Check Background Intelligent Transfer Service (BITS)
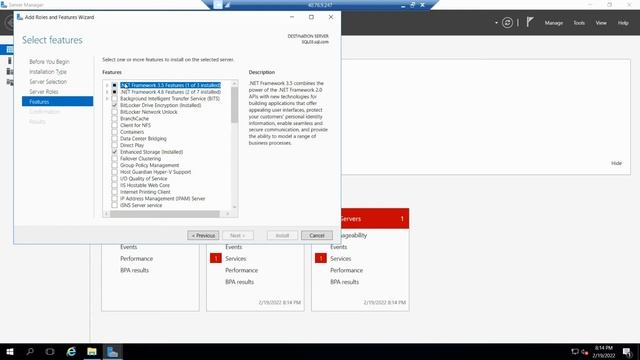 coord(114,98)
